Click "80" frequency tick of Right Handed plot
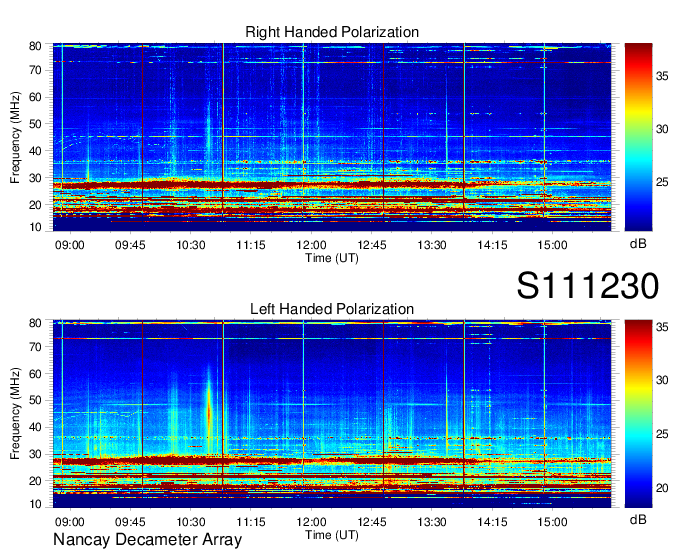The height and width of the screenshot is (552, 680). tap(35, 46)
